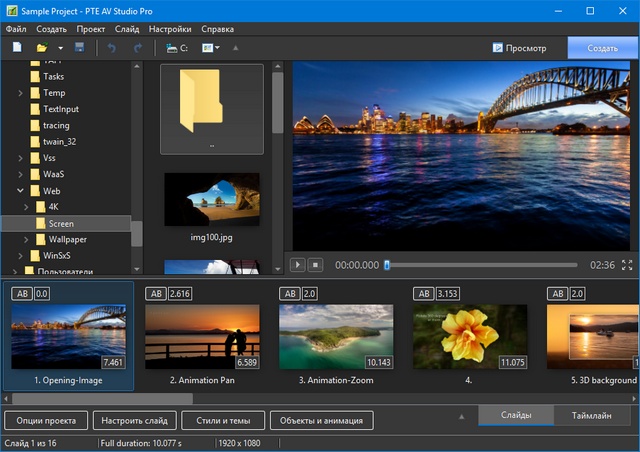Image resolution: width=640 pixels, height=452 pixels.
Task: Toggle the AB transition on slide 2
Action: (155, 294)
